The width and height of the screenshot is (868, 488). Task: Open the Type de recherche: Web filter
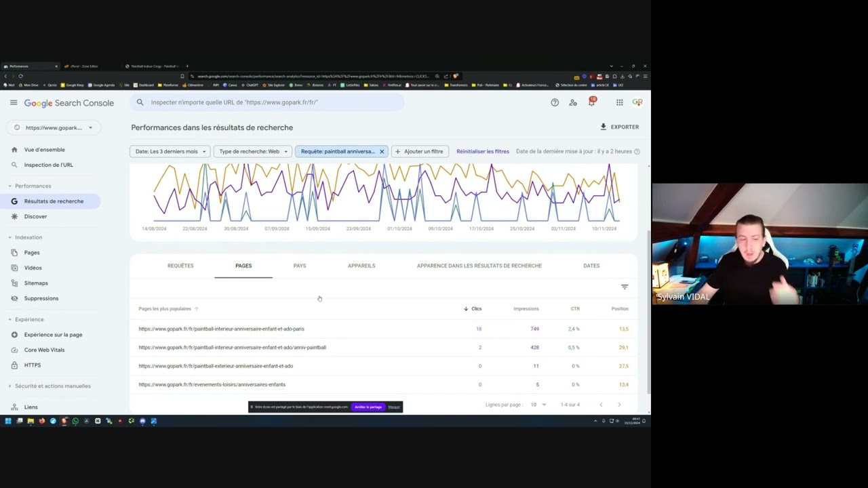pos(252,151)
